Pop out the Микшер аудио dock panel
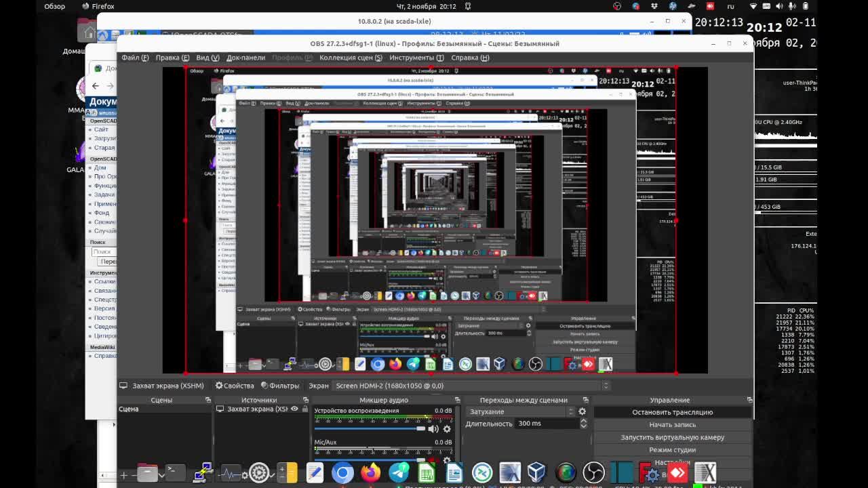This screenshot has height=488, width=868. [x=457, y=400]
